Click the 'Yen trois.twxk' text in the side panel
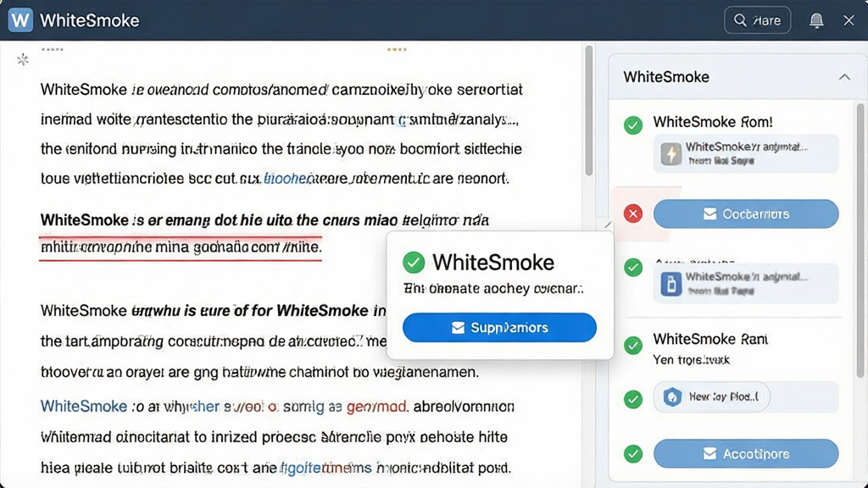The image size is (868, 488). [x=691, y=360]
